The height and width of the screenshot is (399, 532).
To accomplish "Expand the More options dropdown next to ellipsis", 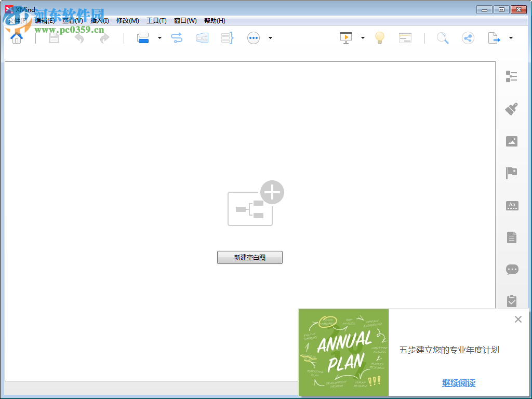I will (x=270, y=38).
